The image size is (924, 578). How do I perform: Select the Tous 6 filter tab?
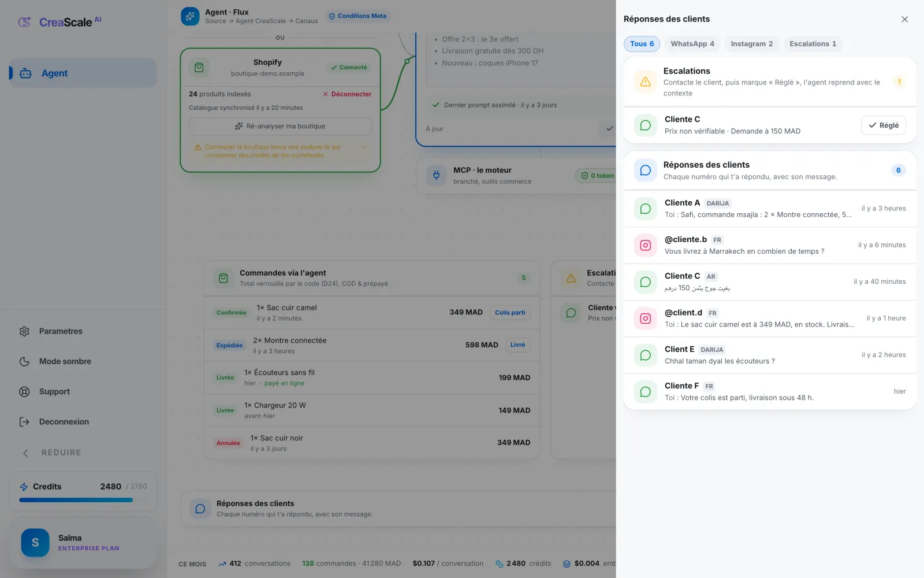click(642, 44)
